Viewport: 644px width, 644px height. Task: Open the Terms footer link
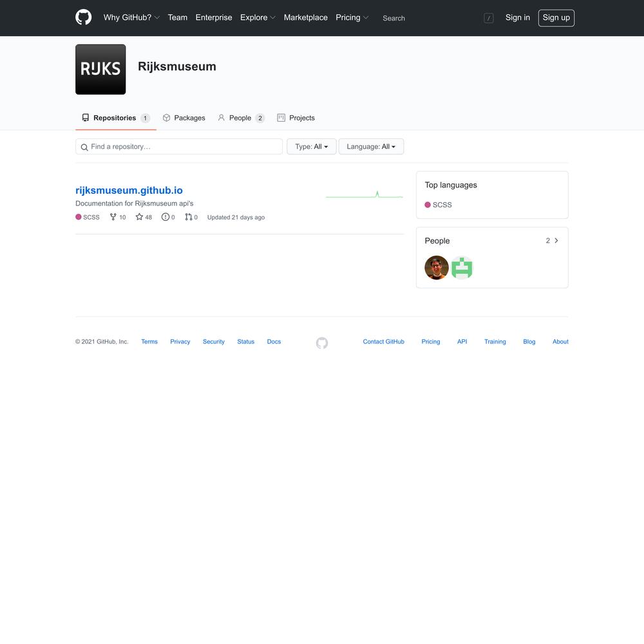tap(149, 342)
